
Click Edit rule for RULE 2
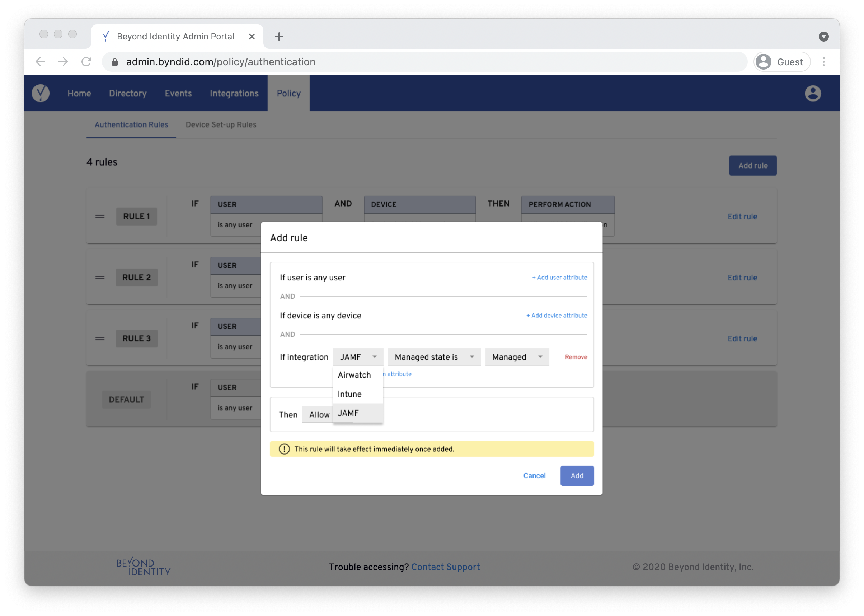(x=742, y=278)
